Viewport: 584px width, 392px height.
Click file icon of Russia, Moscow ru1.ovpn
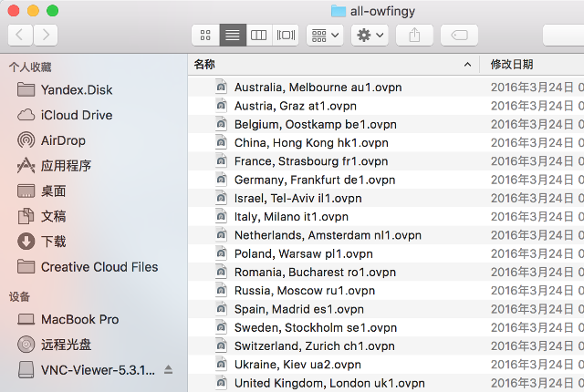coord(221,290)
